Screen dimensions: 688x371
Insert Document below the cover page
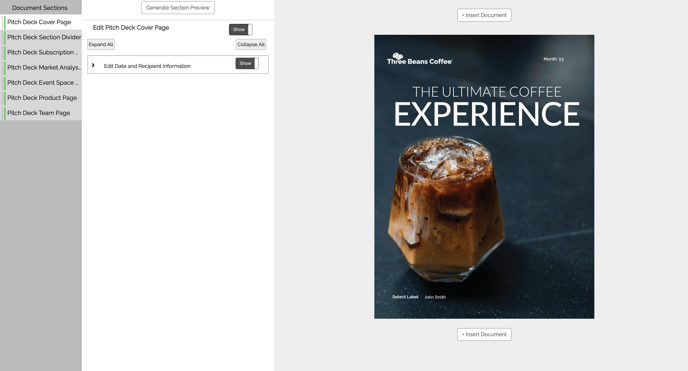(x=484, y=334)
